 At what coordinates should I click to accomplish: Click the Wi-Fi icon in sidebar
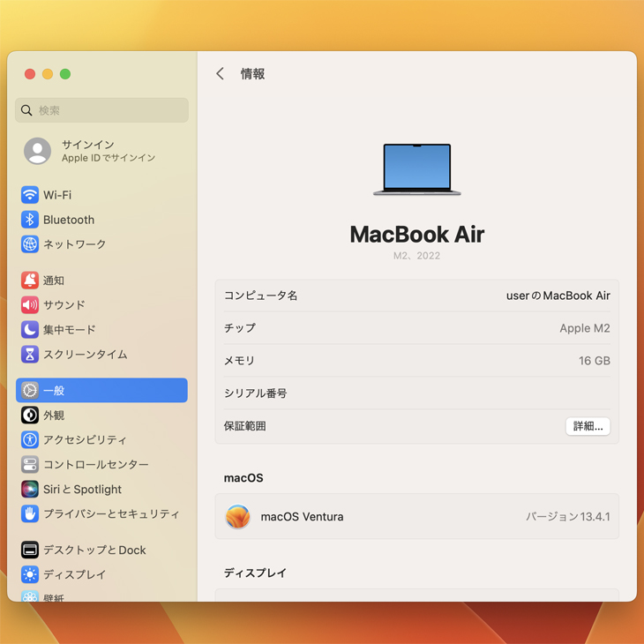coord(30,195)
